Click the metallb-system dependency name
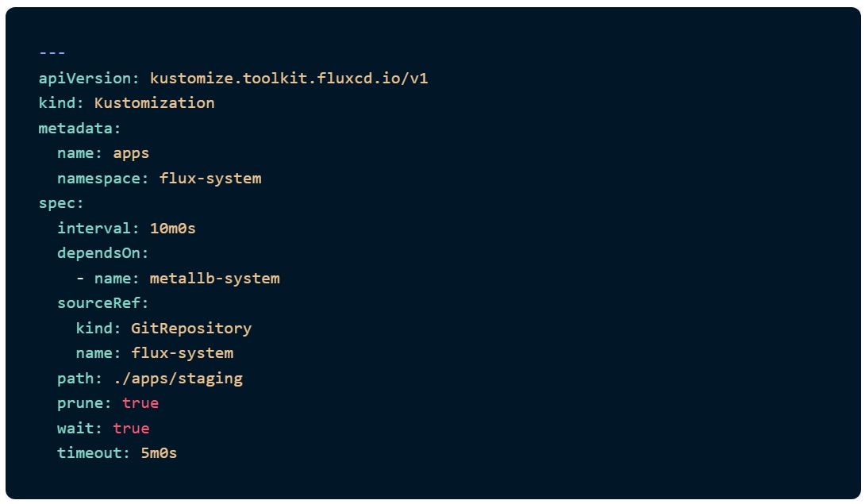865x504 pixels. point(214,278)
